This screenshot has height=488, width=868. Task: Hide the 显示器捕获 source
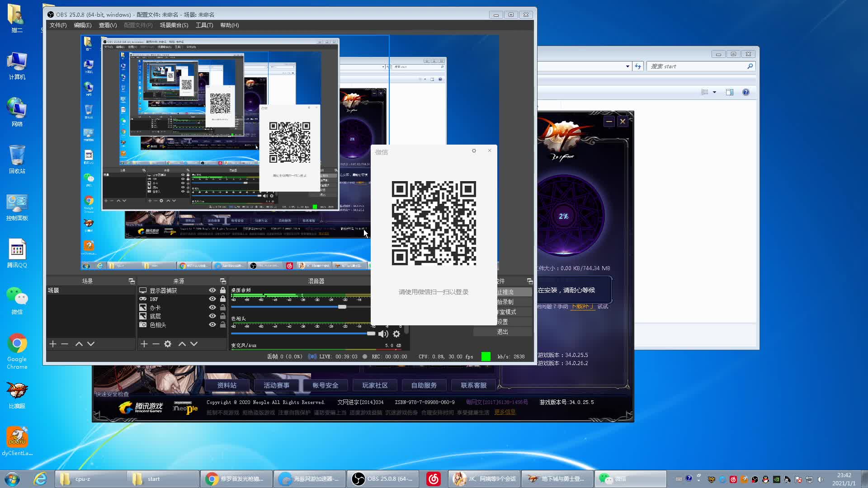click(212, 291)
